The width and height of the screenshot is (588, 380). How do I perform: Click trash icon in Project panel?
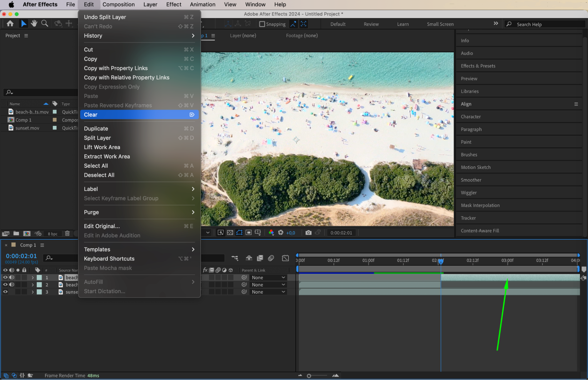(67, 233)
